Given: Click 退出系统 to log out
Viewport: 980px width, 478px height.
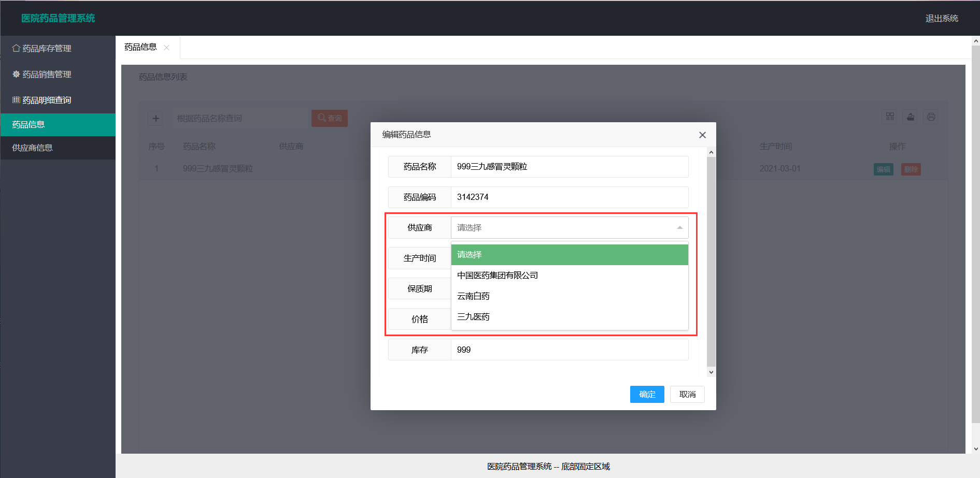Looking at the screenshot, I should (942, 18).
